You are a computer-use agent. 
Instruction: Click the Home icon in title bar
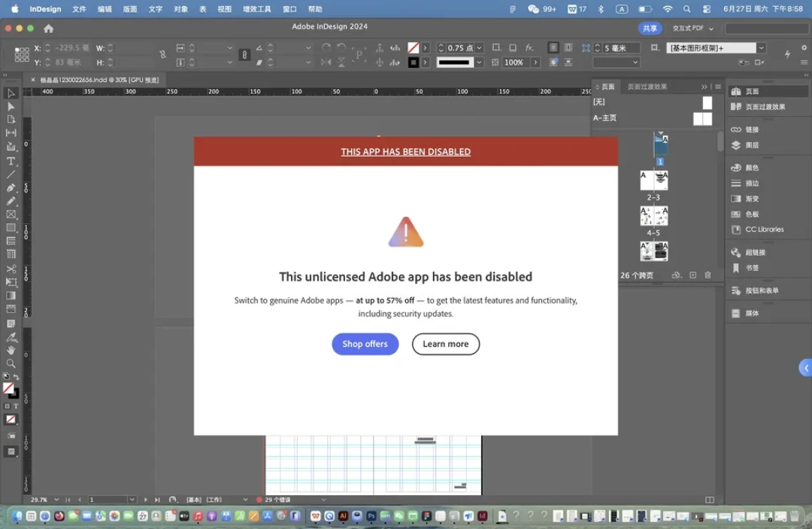(x=49, y=29)
